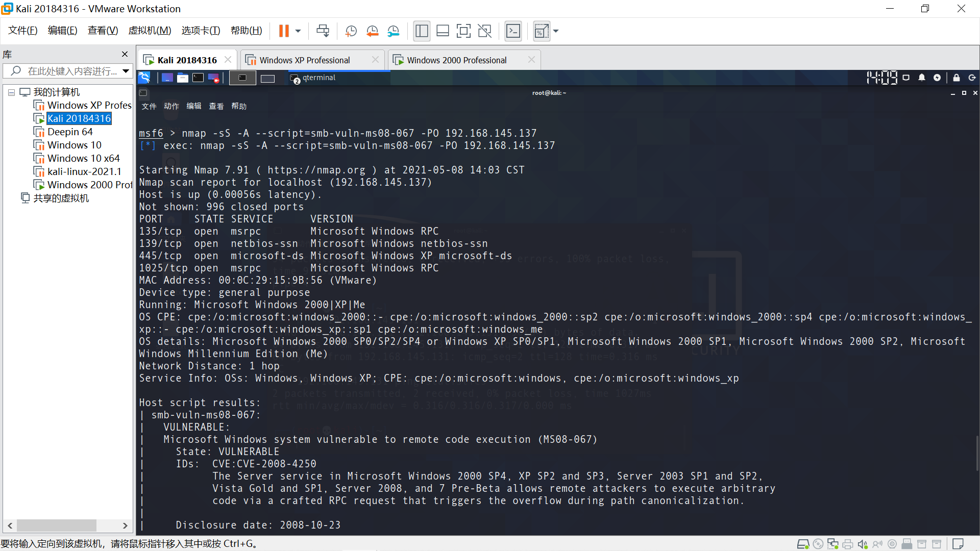Click the revert to snapshot icon
The image size is (980, 551).
[372, 31]
